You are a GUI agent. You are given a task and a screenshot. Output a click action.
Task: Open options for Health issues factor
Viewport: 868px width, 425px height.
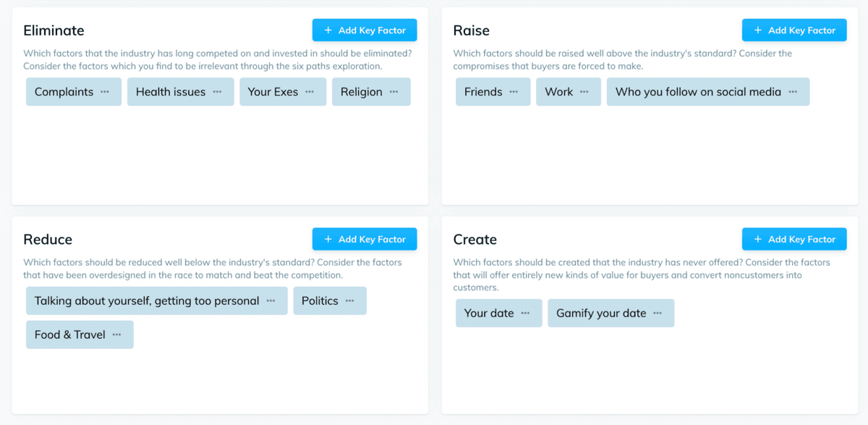pos(217,92)
